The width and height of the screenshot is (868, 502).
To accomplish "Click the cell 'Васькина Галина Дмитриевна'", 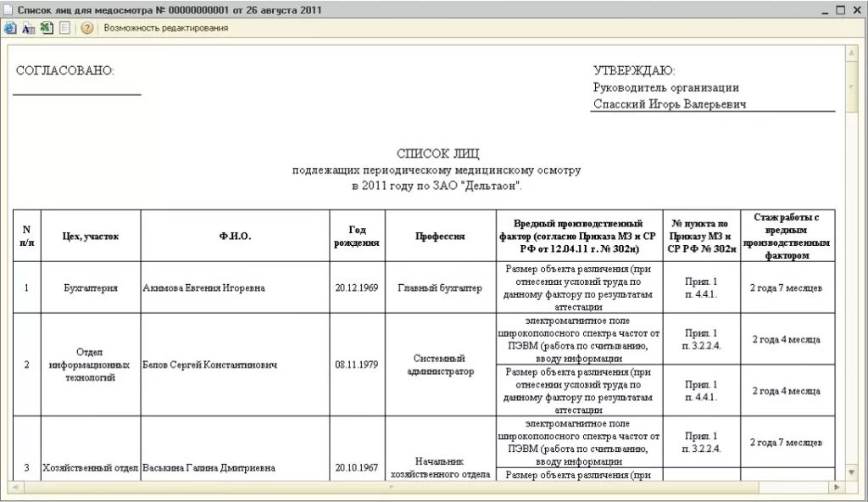I will click(x=236, y=449).
